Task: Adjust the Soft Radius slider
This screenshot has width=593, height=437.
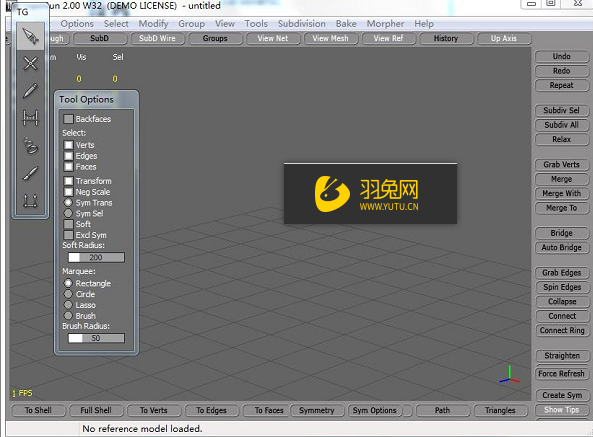Action: point(96,257)
